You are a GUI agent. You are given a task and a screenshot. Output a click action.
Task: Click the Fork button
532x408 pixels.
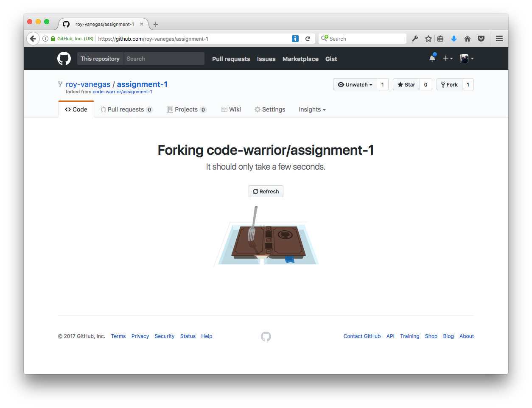coord(449,85)
